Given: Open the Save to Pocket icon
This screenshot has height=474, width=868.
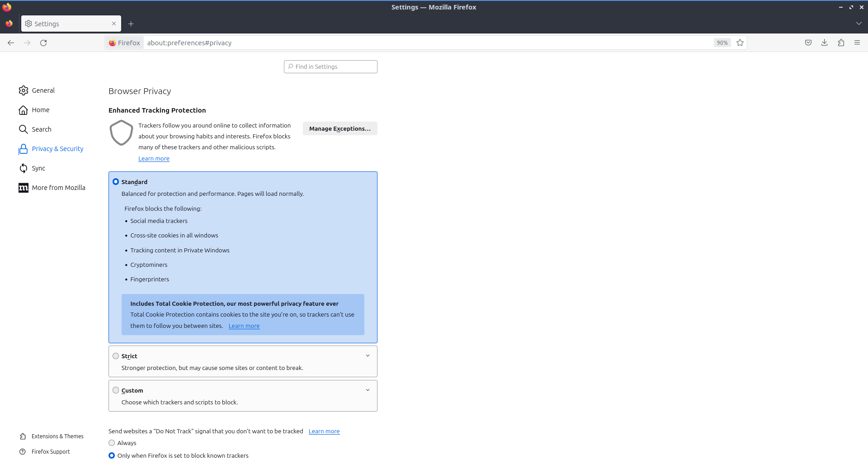Looking at the screenshot, I should point(808,43).
